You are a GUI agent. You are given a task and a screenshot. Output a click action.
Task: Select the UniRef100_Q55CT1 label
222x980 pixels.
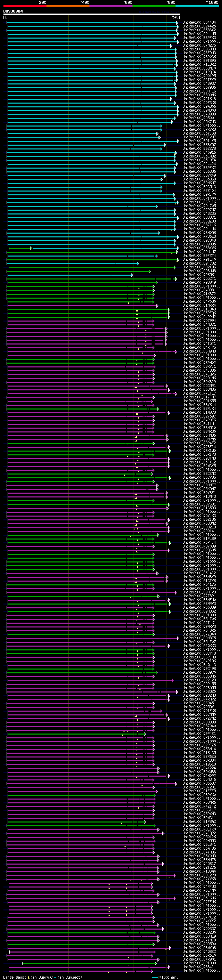pos(199,279)
